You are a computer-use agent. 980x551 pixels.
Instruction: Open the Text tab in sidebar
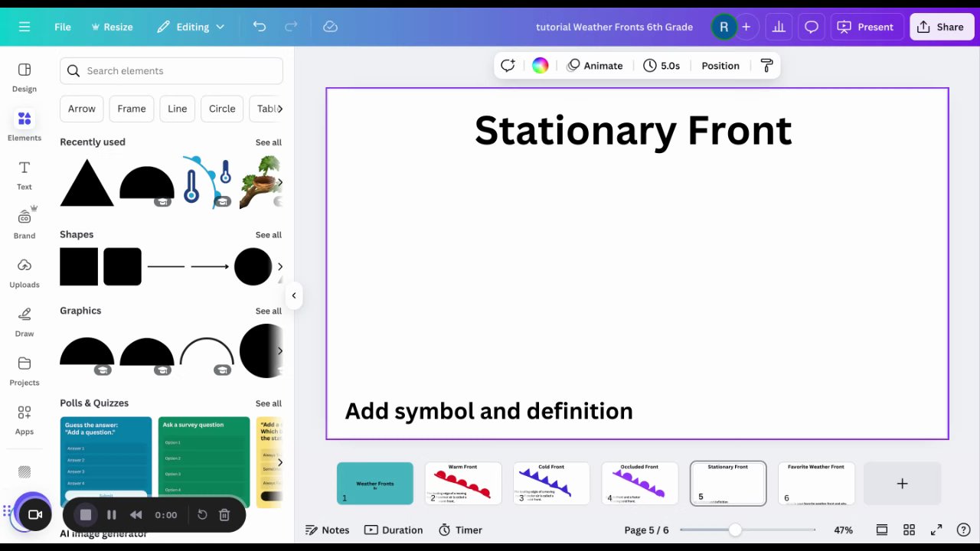pos(24,175)
